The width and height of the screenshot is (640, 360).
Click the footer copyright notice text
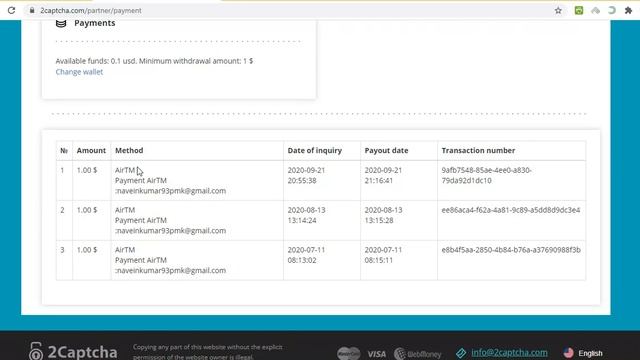click(x=208, y=352)
